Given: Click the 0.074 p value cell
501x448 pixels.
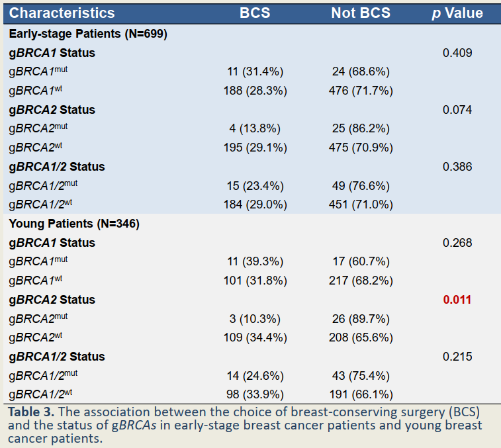Looking at the screenshot, I should [x=457, y=110].
